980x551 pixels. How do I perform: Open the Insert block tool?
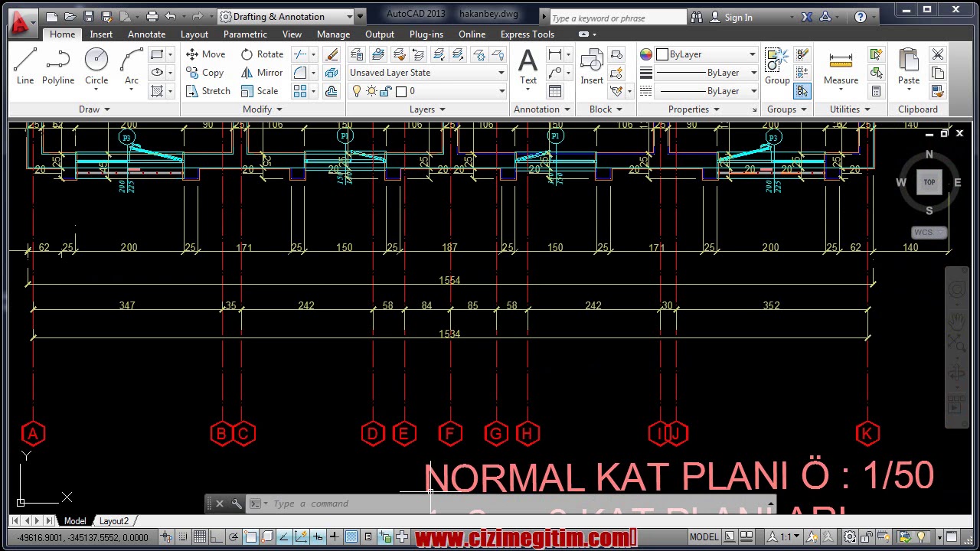[592, 66]
